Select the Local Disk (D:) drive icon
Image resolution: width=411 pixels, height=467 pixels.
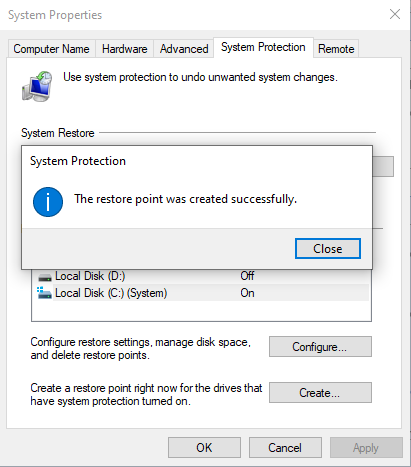click(45, 277)
